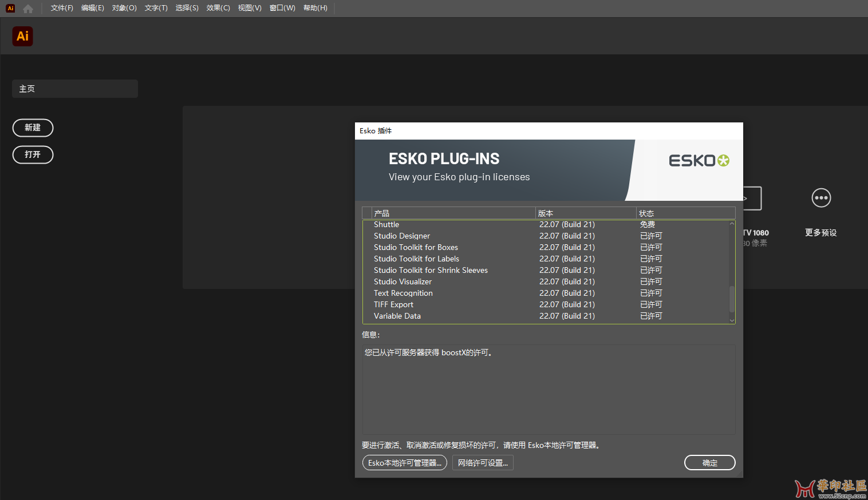Select the TIFF Export row

coord(546,304)
